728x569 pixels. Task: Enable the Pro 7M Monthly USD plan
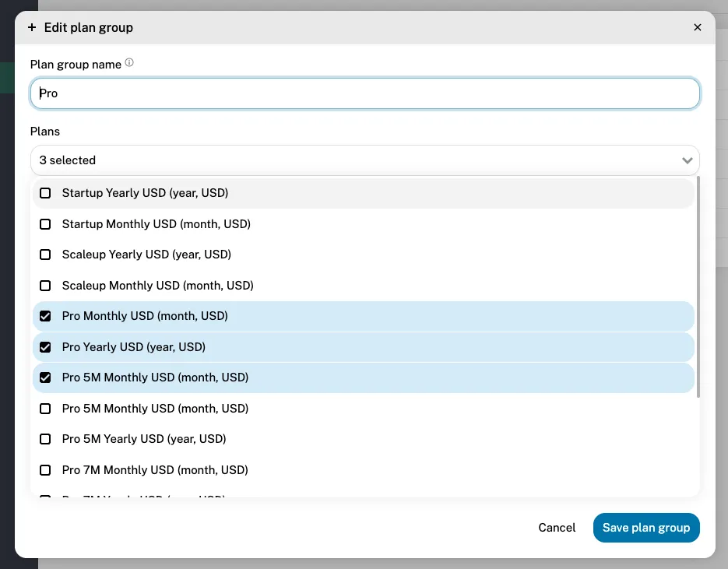tap(45, 470)
